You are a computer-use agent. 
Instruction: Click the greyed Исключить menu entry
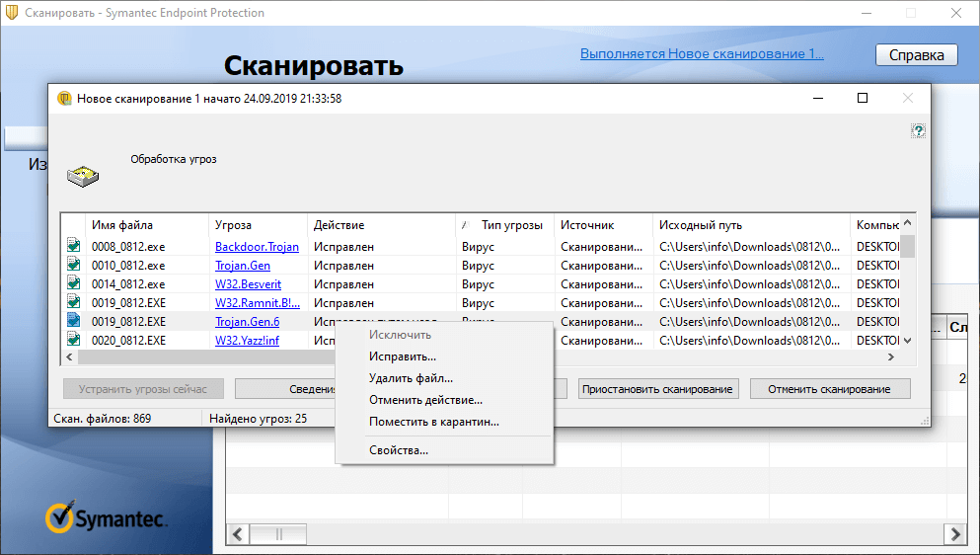pyautogui.click(x=400, y=335)
